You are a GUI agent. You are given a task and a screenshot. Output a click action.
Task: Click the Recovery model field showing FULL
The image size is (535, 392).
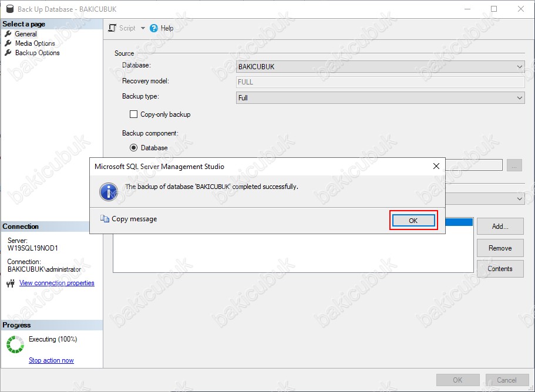(380, 82)
